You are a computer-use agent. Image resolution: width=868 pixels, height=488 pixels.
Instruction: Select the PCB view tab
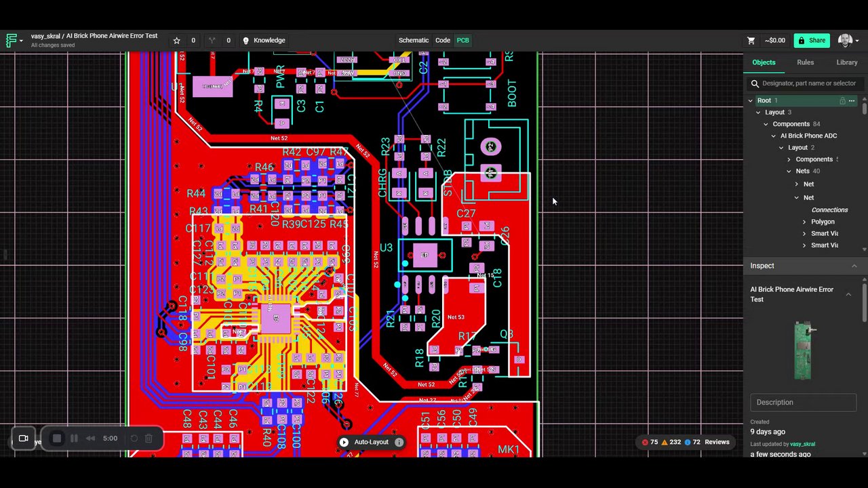[462, 41]
